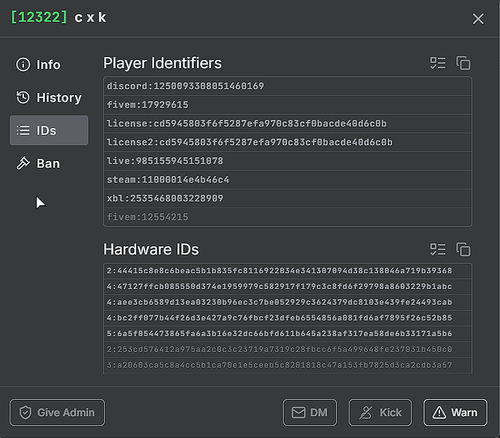Viewport: 500px width, 438px height.
Task: Copy all Player Identifiers to clipboard
Action: (463, 63)
